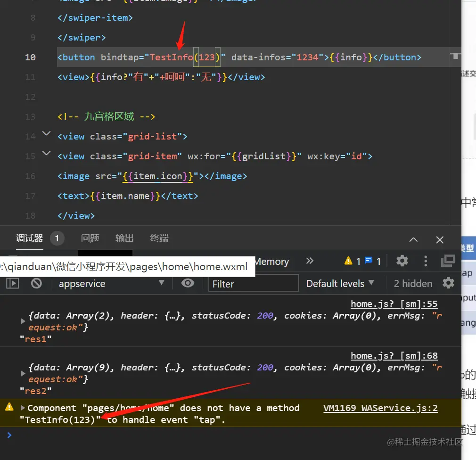Expand the Component warning message triangle
Screen dimensions: 476x460
tap(23, 408)
